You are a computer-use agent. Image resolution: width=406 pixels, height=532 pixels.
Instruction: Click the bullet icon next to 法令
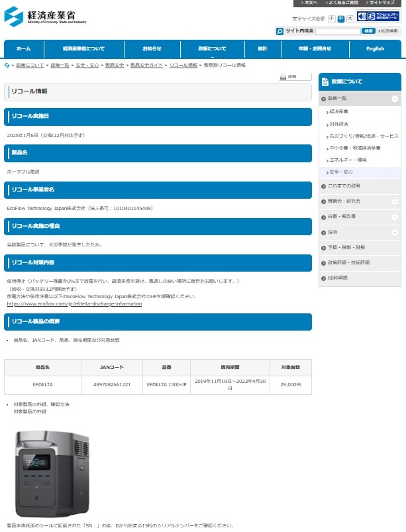tap(323, 233)
